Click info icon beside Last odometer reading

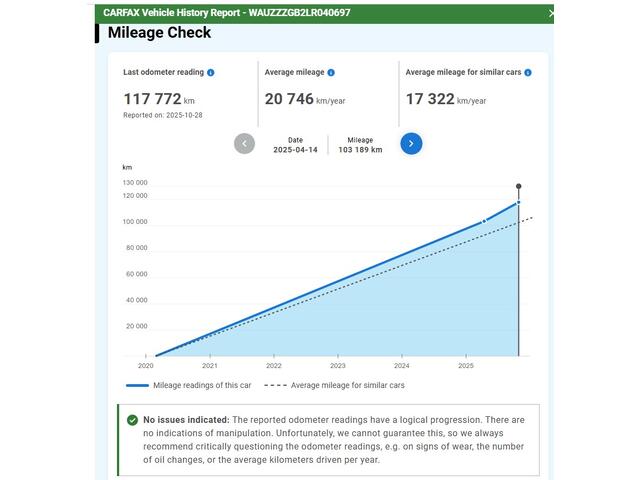coord(211,73)
